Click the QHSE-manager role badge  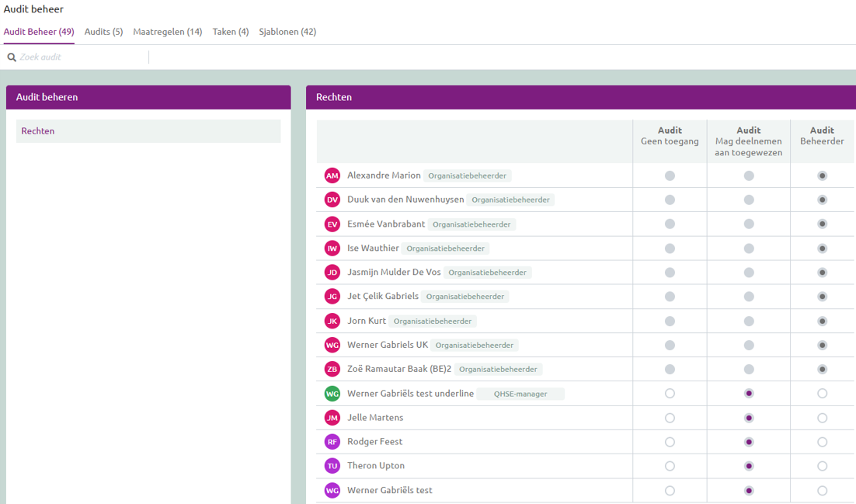(x=520, y=394)
